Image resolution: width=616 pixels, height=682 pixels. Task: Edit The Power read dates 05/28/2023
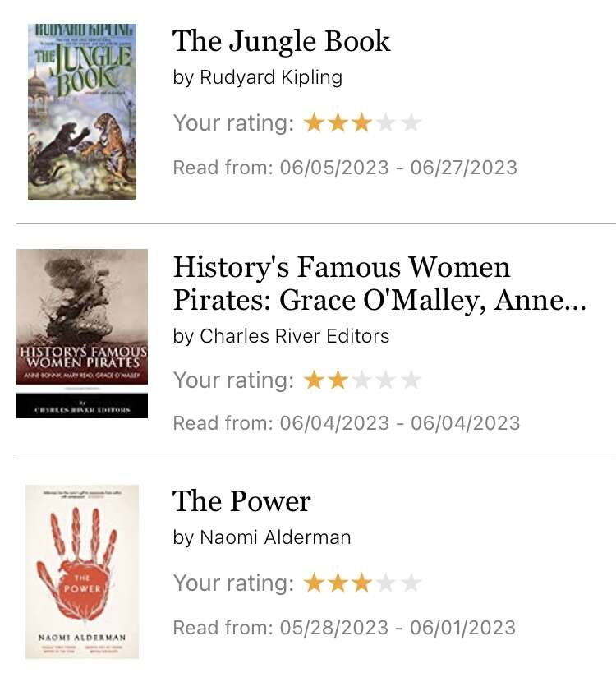click(333, 628)
